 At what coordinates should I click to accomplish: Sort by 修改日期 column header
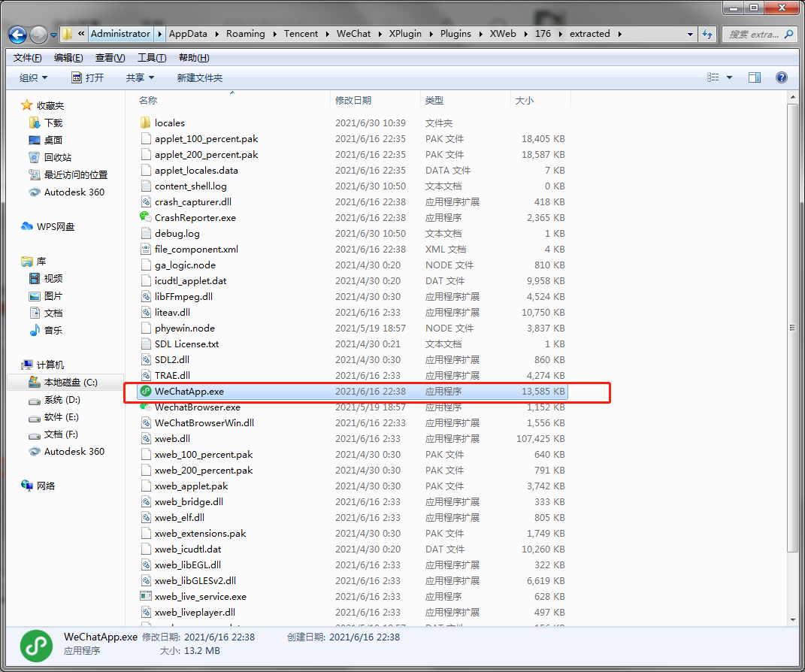pyautogui.click(x=353, y=100)
